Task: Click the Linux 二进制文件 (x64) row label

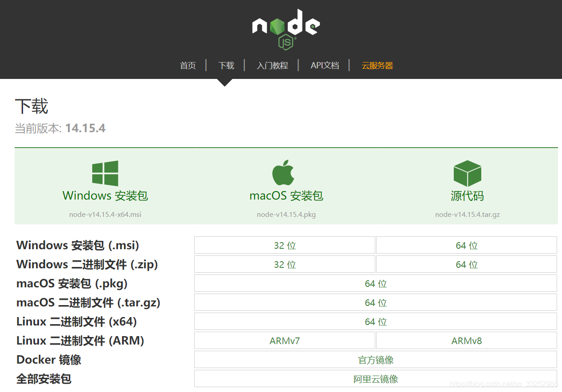Action: 76,321
